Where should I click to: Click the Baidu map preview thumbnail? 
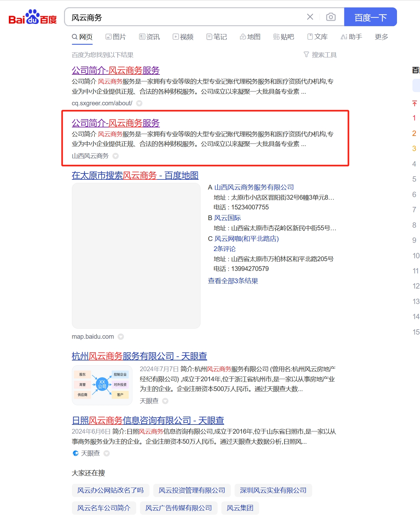point(136,256)
